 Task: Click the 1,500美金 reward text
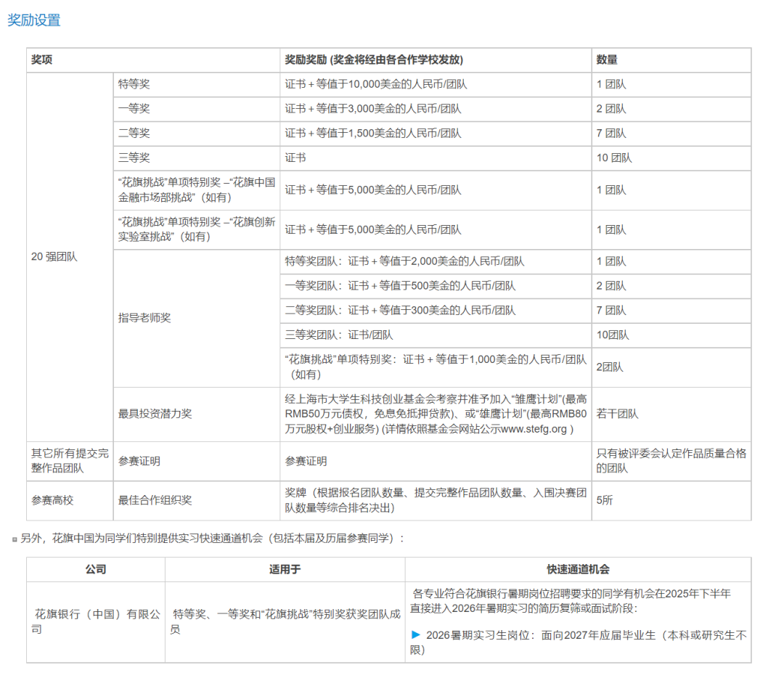click(x=372, y=133)
